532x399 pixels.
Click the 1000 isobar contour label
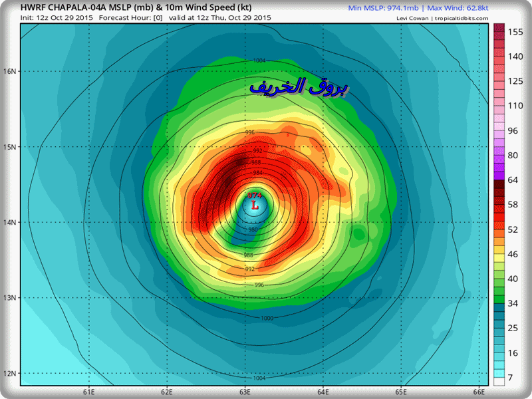tap(267, 319)
